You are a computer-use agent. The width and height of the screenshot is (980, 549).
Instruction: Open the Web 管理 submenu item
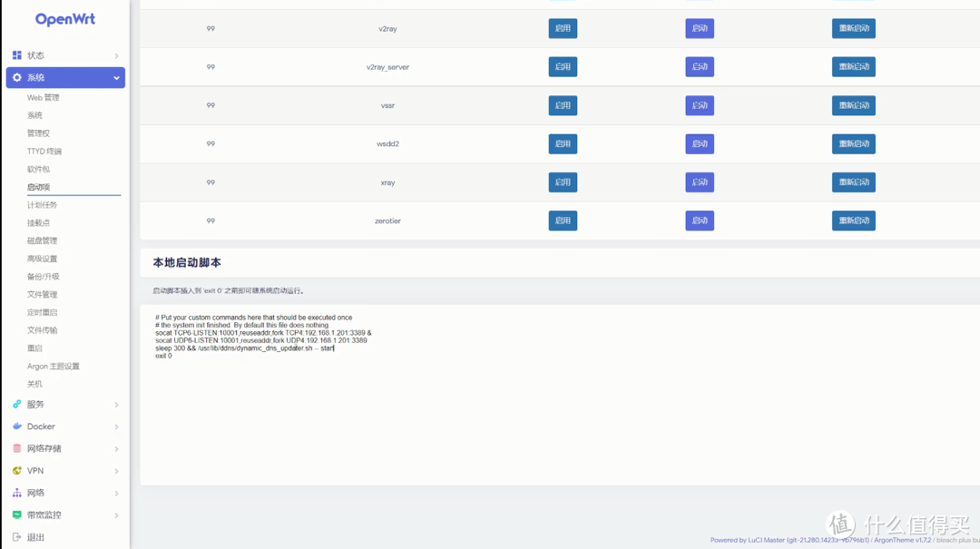coord(44,97)
